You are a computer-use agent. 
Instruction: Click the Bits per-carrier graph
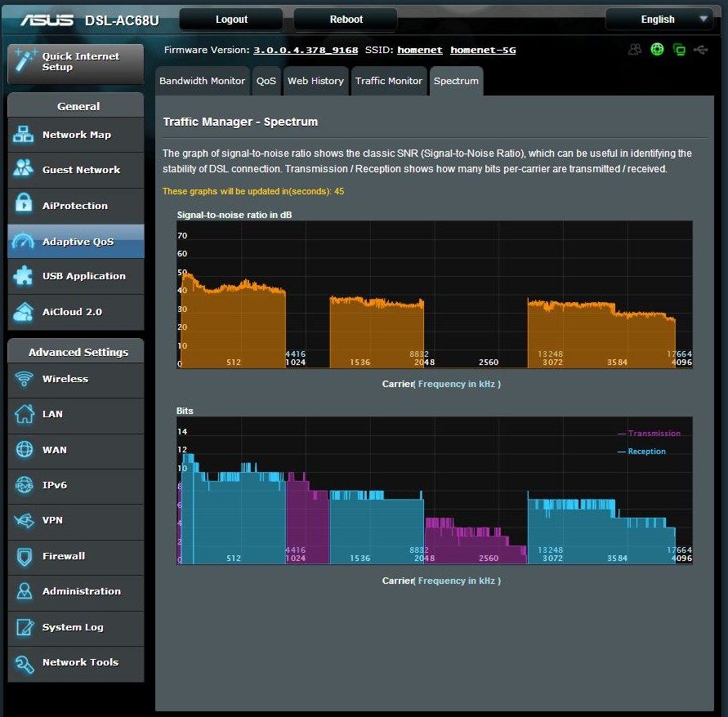[x=435, y=491]
